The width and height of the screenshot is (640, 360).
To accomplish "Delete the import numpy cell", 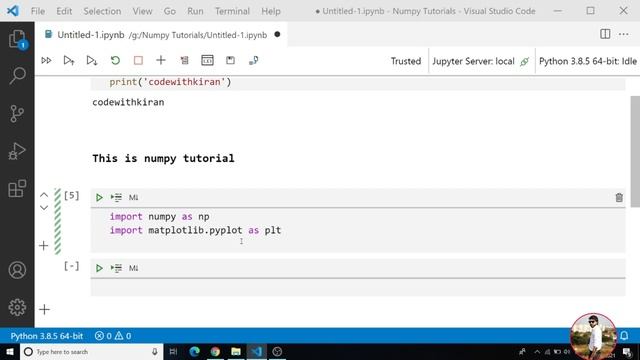I will [619, 198].
